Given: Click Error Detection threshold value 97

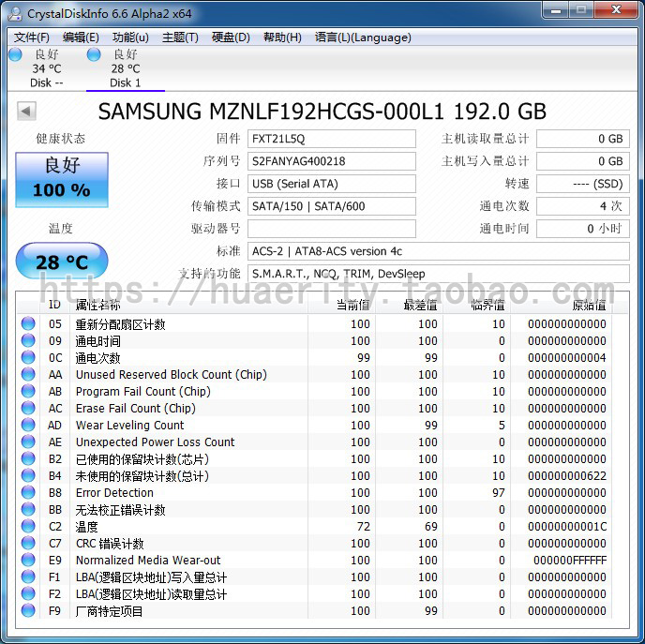Looking at the screenshot, I should click(499, 492).
